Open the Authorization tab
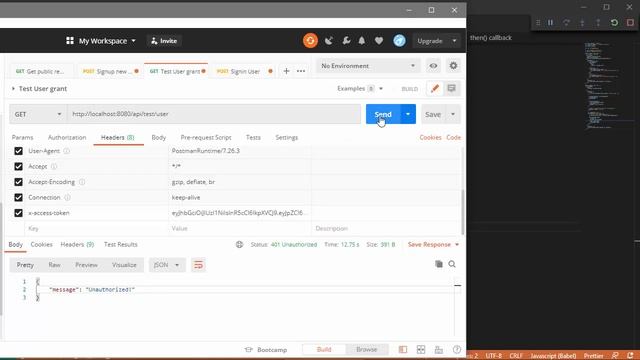The height and width of the screenshot is (360, 640). 67,138
